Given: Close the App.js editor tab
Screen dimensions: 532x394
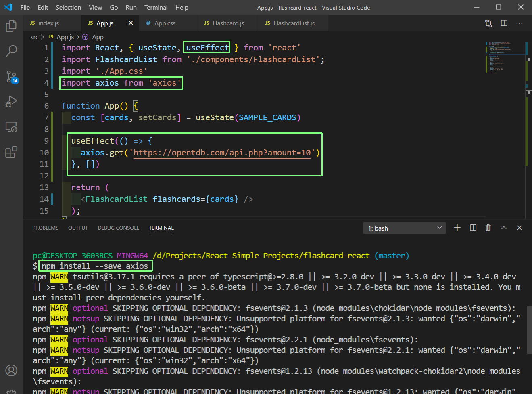Looking at the screenshot, I should pyautogui.click(x=131, y=23).
